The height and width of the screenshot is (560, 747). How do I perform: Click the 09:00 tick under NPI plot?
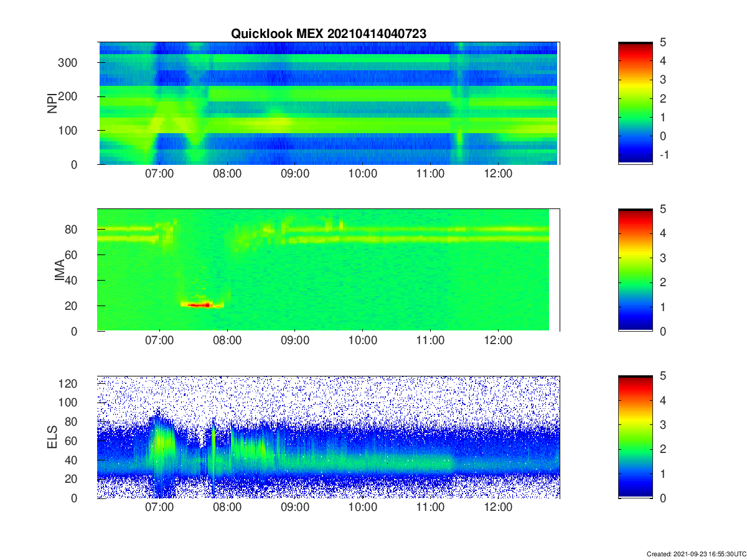coord(295,174)
